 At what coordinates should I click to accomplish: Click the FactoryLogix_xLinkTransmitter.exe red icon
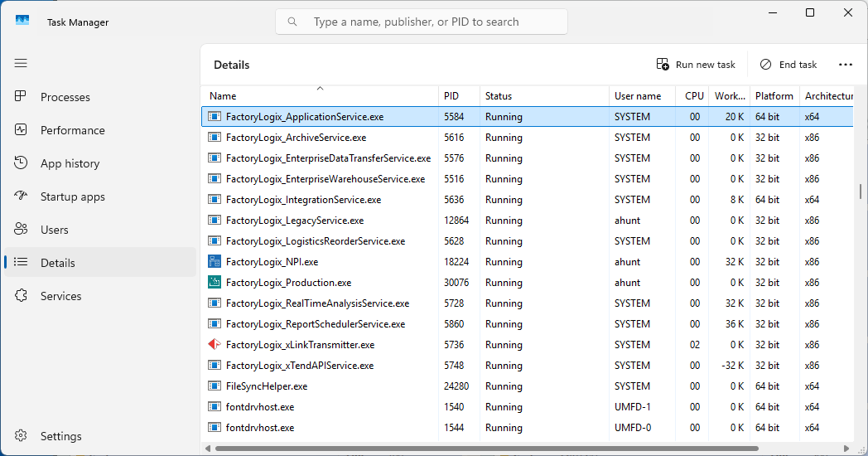[215, 344]
